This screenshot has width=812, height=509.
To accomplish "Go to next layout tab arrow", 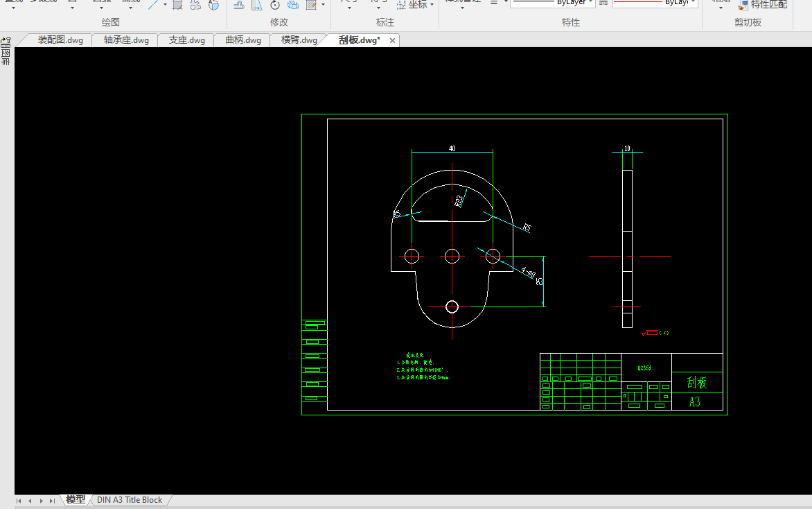I will point(41,501).
